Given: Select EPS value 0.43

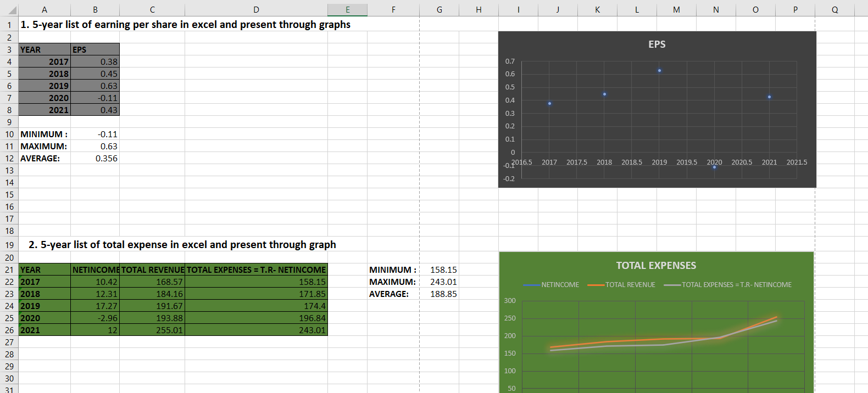Looking at the screenshot, I should (x=95, y=110).
